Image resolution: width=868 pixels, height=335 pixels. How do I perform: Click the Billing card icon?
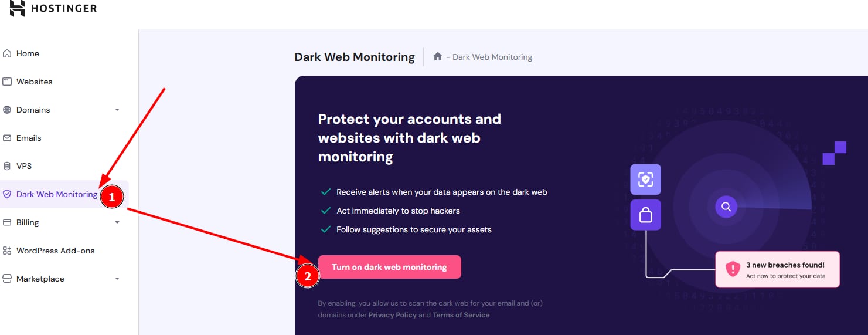7,222
